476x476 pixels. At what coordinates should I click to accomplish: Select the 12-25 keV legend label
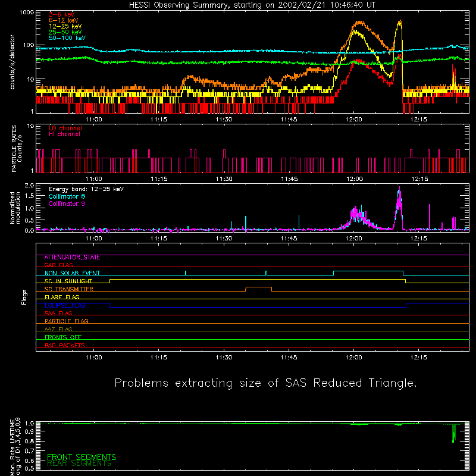[x=65, y=26]
